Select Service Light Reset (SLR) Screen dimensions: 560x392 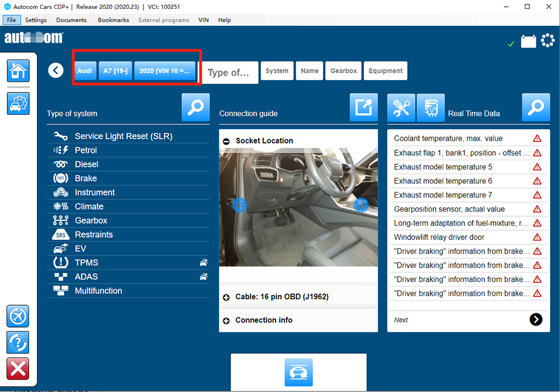pyautogui.click(x=128, y=136)
